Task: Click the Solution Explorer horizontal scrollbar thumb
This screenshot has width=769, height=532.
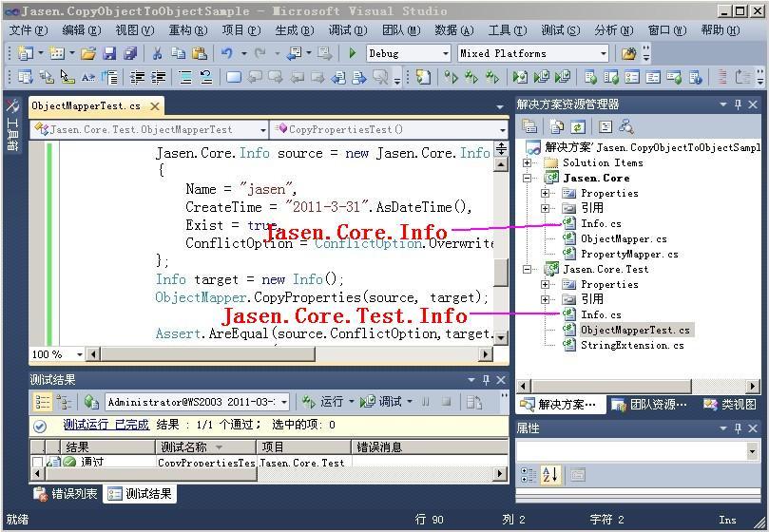Action: coord(611,387)
